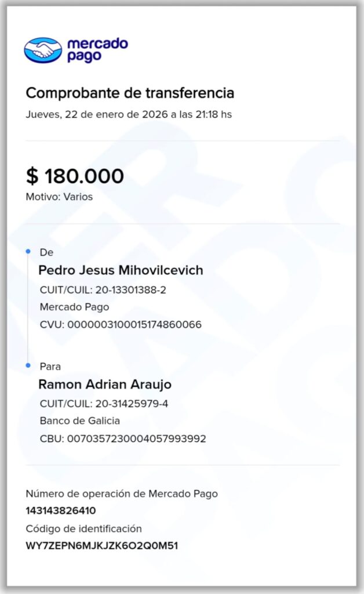Select the recipient CBU number

(x=123, y=439)
